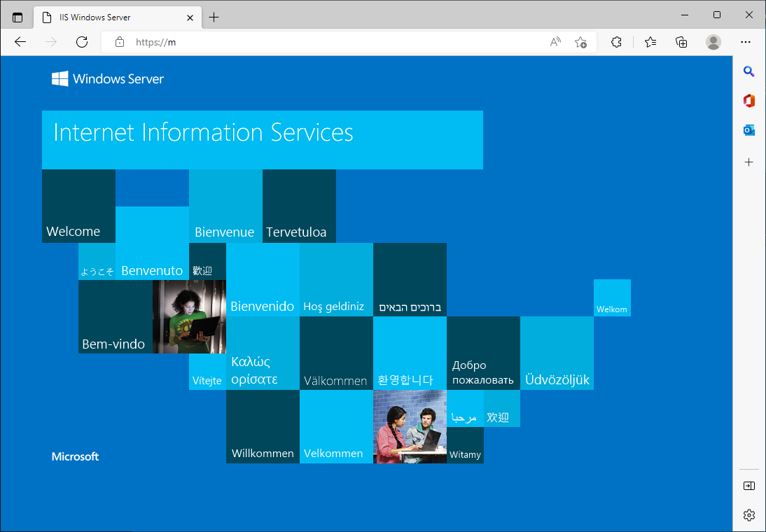Screen dimensions: 766x532
Task: Open the Favorites list icon
Action: pos(650,42)
